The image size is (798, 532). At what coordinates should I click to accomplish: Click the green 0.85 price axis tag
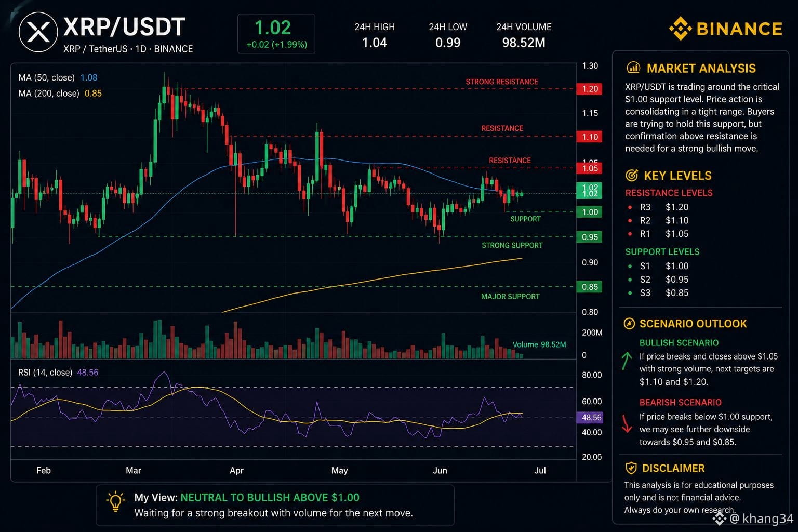(x=590, y=287)
